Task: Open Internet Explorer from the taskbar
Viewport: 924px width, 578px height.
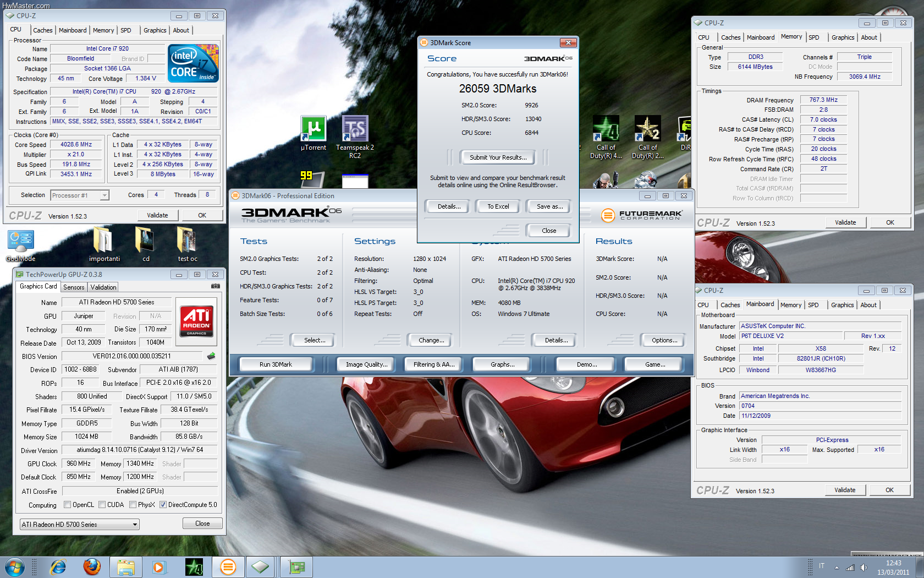Action: pos(58,567)
